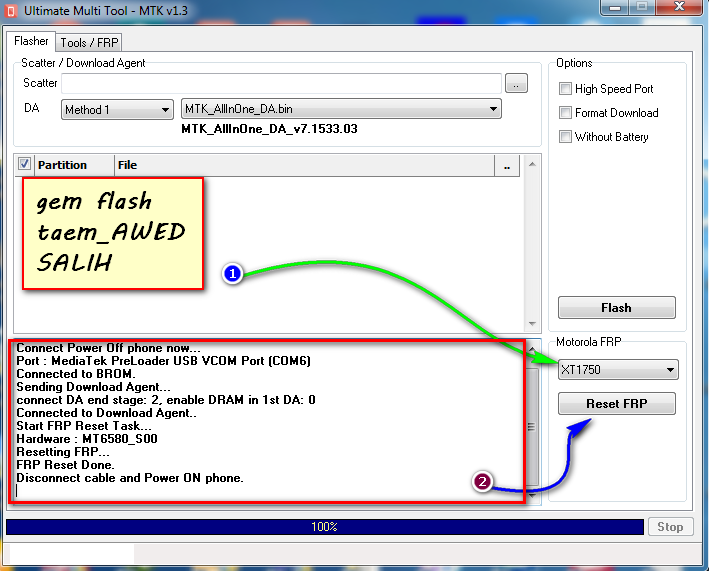Tick the Format Download checkbox

coord(565,112)
